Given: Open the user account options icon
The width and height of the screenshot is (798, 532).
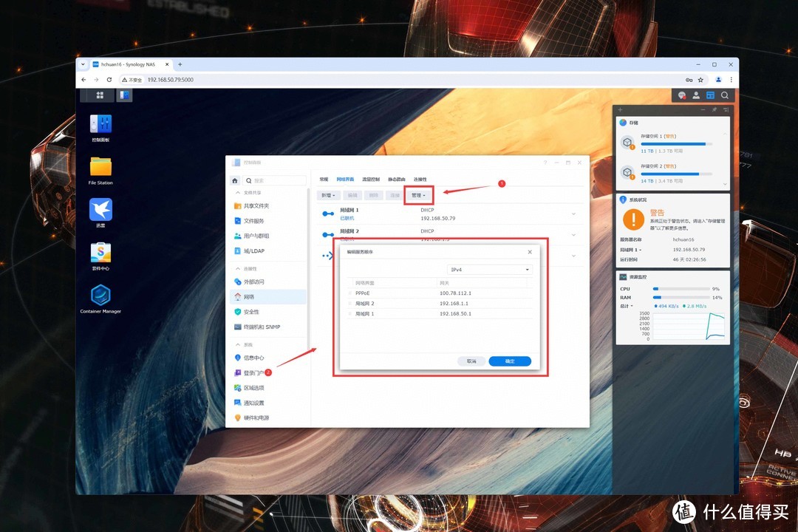Looking at the screenshot, I should pyautogui.click(x=696, y=95).
